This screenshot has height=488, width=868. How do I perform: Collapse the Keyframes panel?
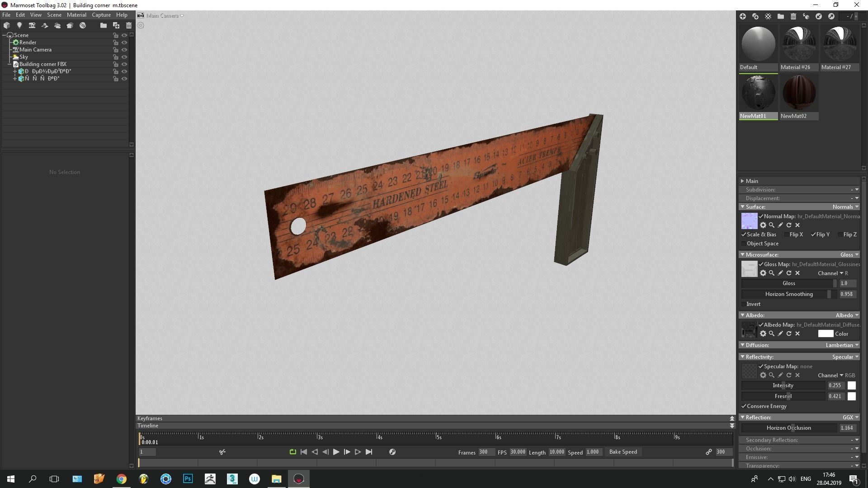click(732, 418)
